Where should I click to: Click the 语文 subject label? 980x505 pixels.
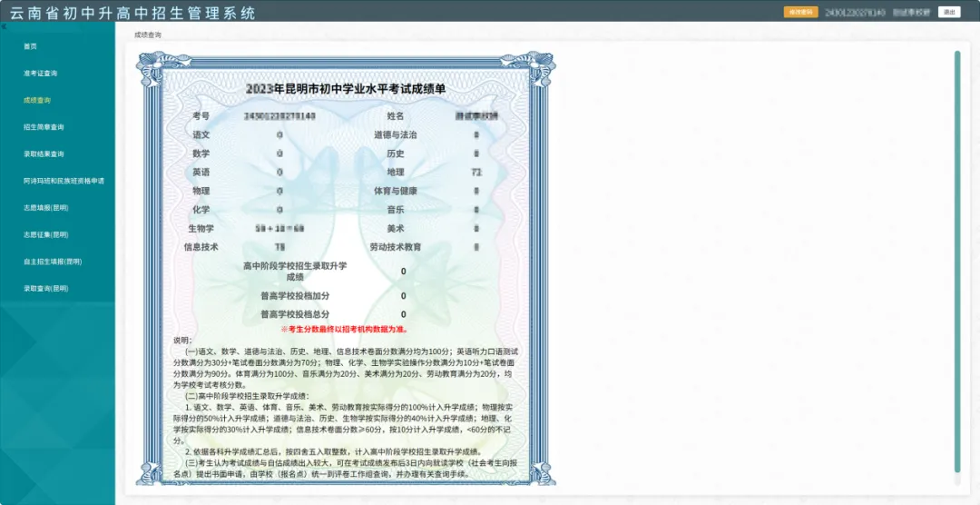pyautogui.click(x=201, y=134)
